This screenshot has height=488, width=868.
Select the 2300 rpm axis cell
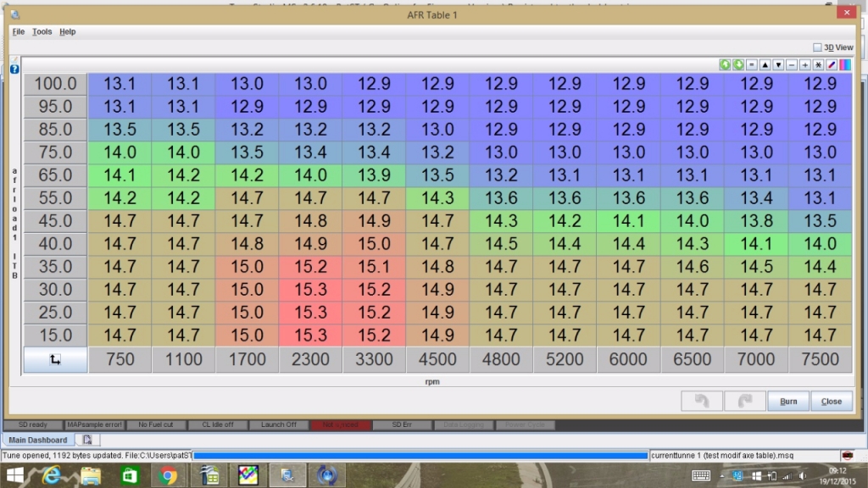(310, 359)
